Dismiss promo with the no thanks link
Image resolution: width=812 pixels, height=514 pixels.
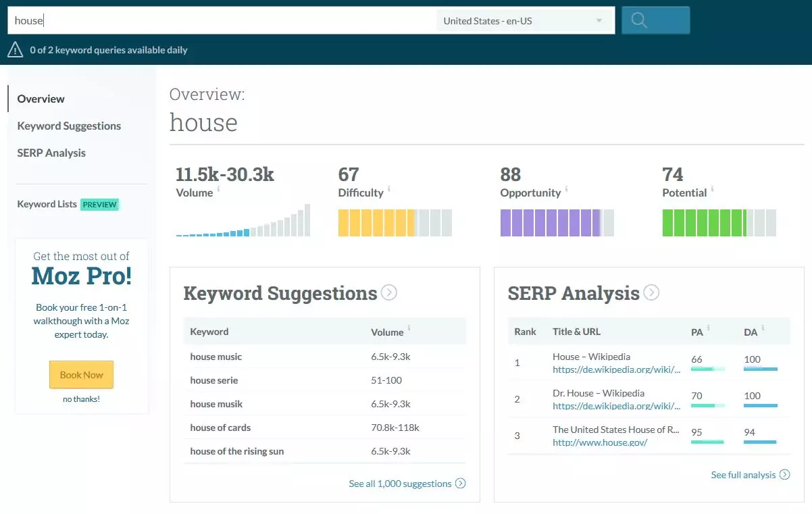pos(81,399)
